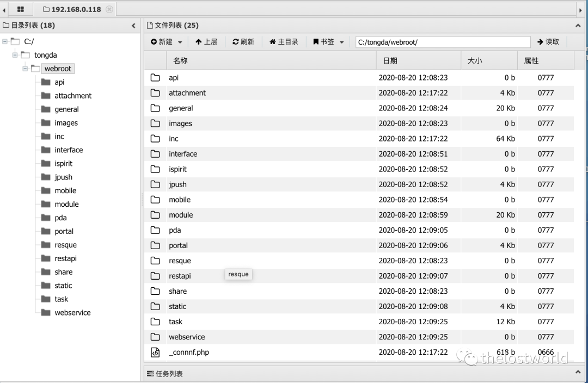Select portal folder in directory tree
The width and height of the screenshot is (588, 383).
pos(64,231)
